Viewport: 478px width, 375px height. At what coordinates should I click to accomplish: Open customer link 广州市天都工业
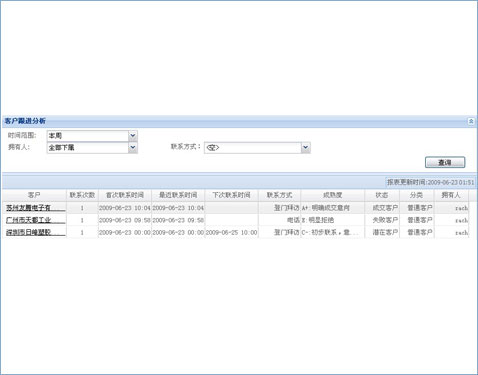[x=36, y=220]
